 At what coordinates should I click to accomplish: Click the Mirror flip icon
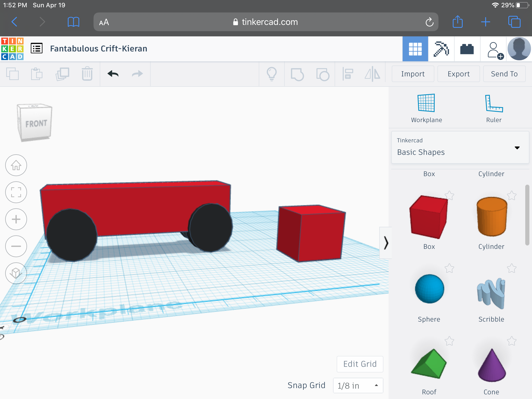coord(373,74)
